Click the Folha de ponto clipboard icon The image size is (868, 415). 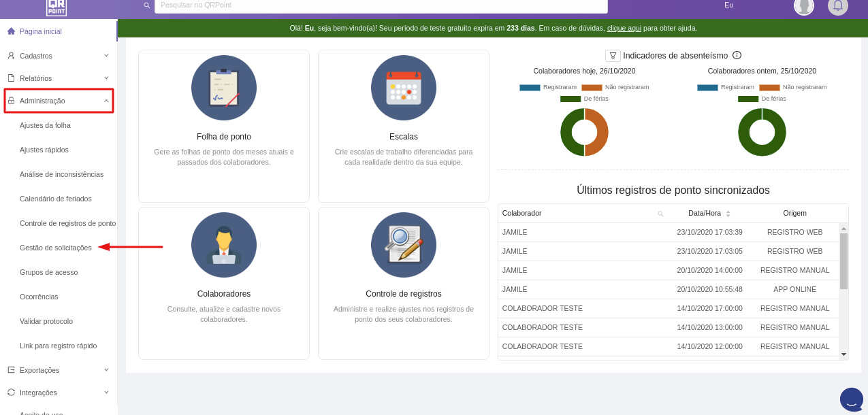coord(224,88)
